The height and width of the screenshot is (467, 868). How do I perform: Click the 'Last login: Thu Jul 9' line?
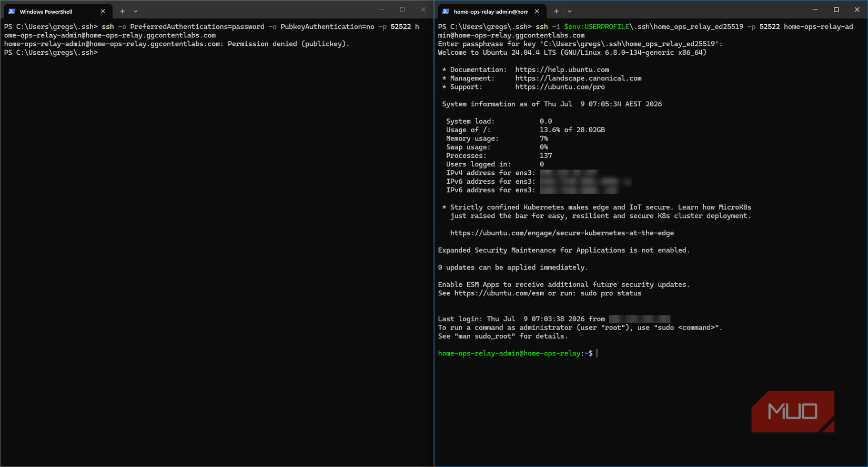554,319
